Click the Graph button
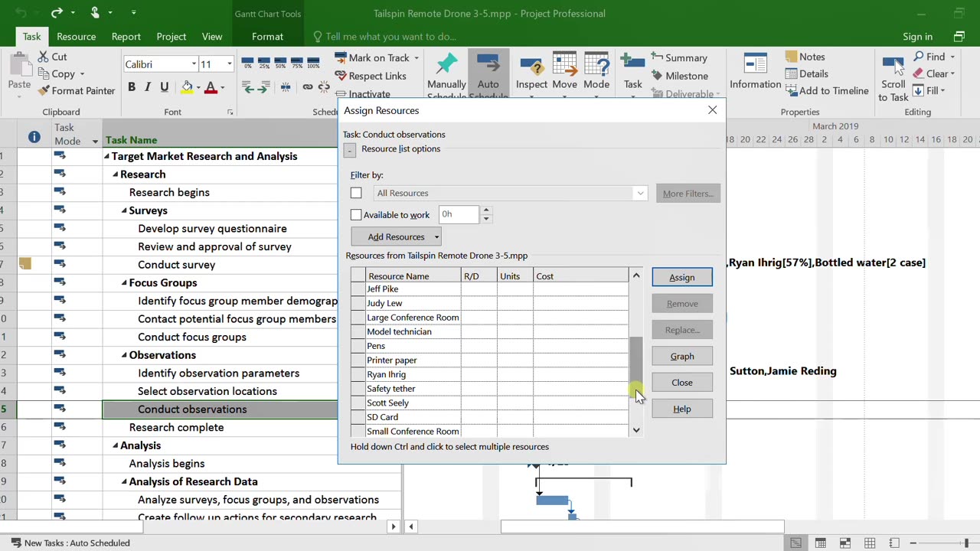Viewport: 980px width, 551px height. tap(681, 356)
